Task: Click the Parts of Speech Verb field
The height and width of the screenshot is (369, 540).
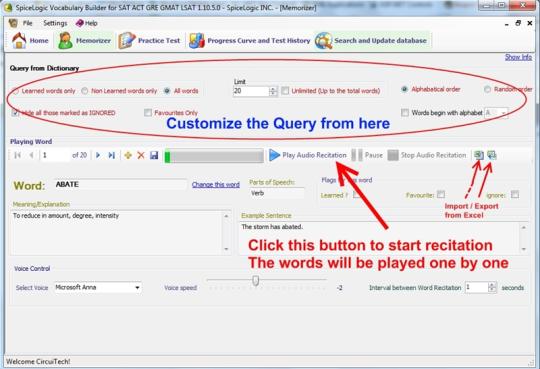Action: click(277, 193)
